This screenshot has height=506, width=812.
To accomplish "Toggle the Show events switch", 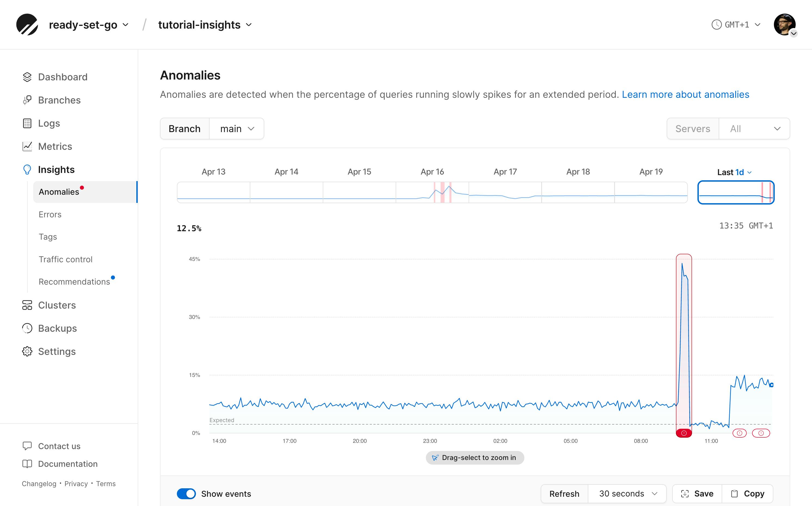I will click(186, 494).
